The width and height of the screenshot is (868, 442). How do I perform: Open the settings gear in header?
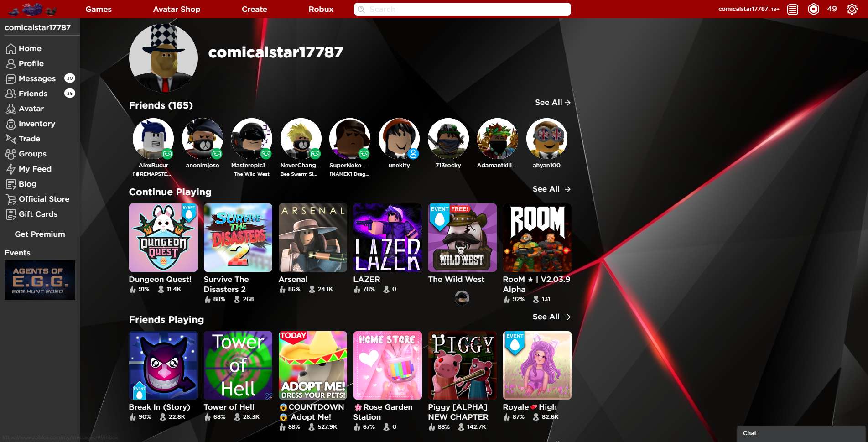click(852, 9)
